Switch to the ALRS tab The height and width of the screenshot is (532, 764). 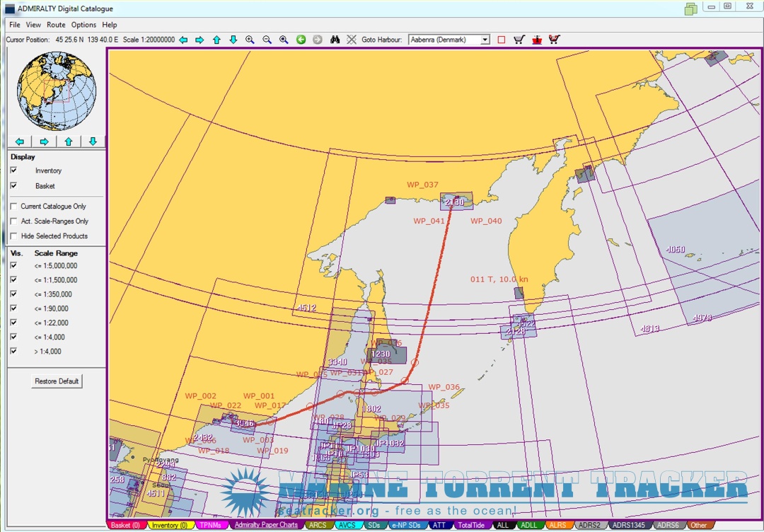tap(558, 525)
